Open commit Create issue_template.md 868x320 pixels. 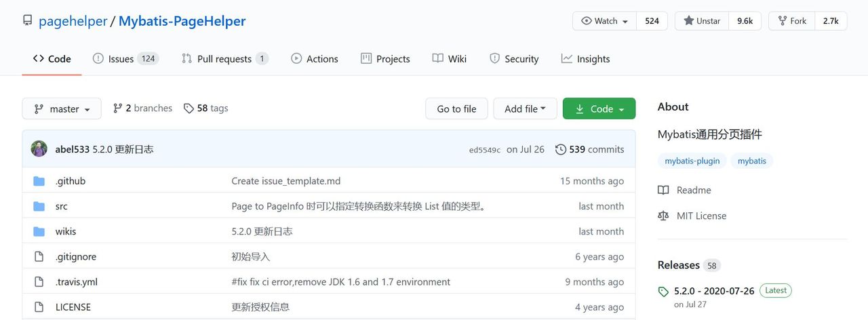point(286,181)
